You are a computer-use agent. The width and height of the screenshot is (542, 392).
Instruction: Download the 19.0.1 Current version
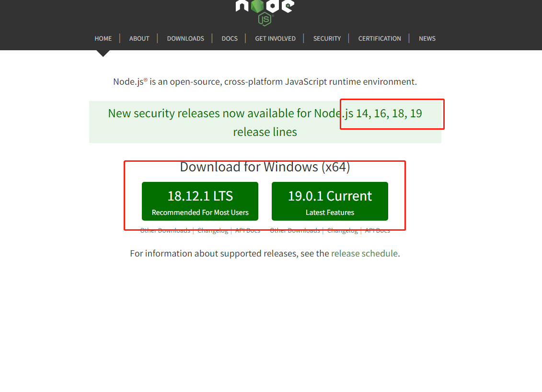(330, 202)
